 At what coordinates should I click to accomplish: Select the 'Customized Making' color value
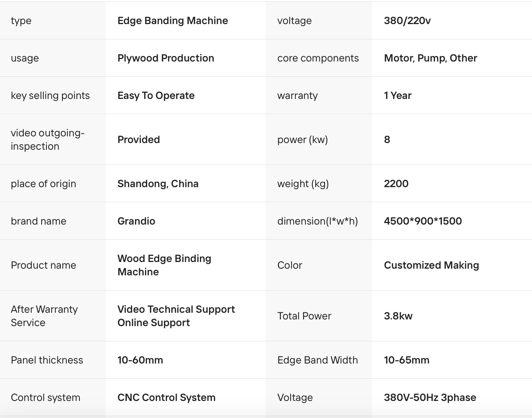pos(431,265)
